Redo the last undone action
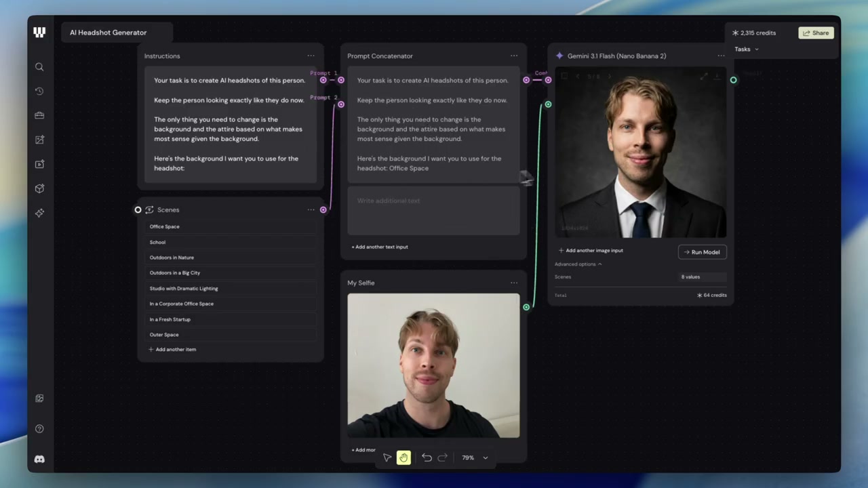The width and height of the screenshot is (868, 488). [442, 457]
